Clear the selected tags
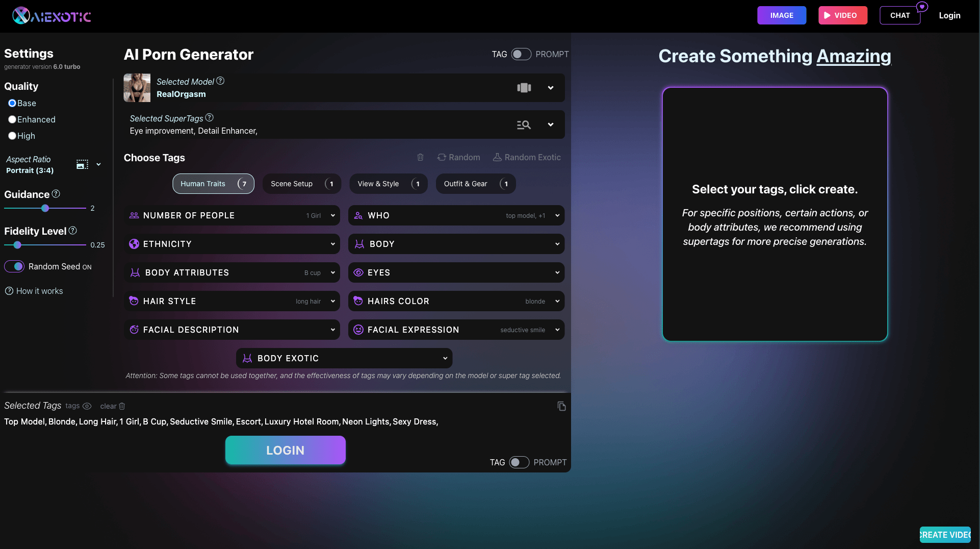980x549 pixels. tap(112, 406)
